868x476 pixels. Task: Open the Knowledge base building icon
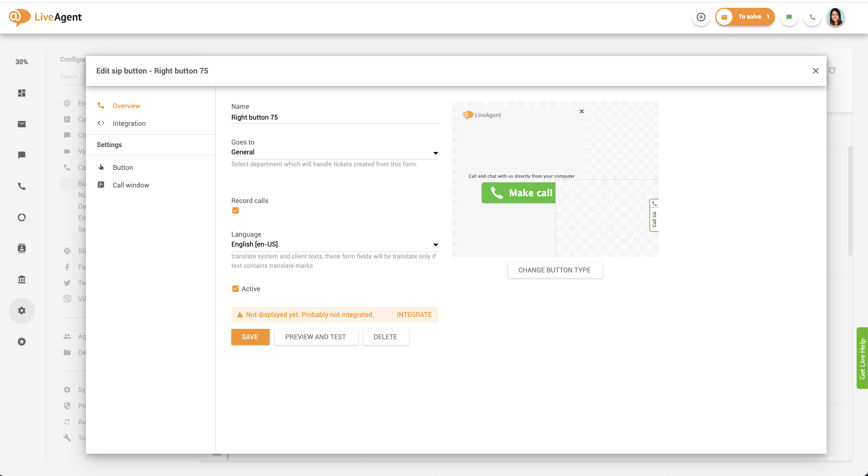(21, 279)
